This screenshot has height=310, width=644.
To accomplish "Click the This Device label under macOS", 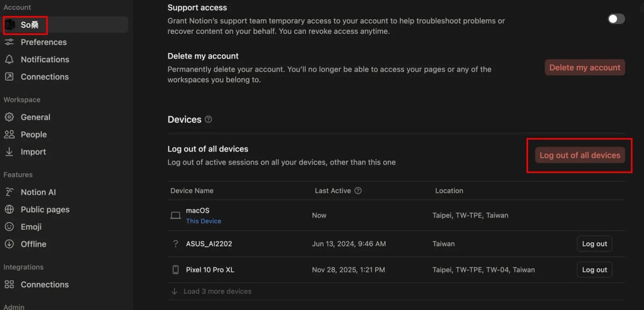I will (203, 221).
